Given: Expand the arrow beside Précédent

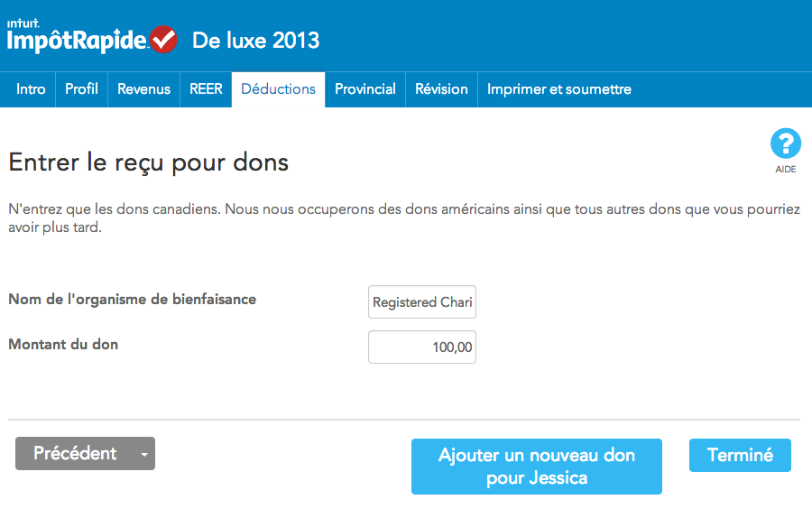Looking at the screenshot, I should (x=143, y=454).
